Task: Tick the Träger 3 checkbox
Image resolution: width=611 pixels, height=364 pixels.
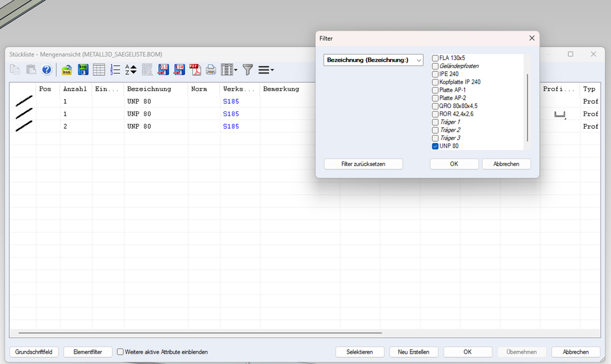Action: pyautogui.click(x=435, y=138)
